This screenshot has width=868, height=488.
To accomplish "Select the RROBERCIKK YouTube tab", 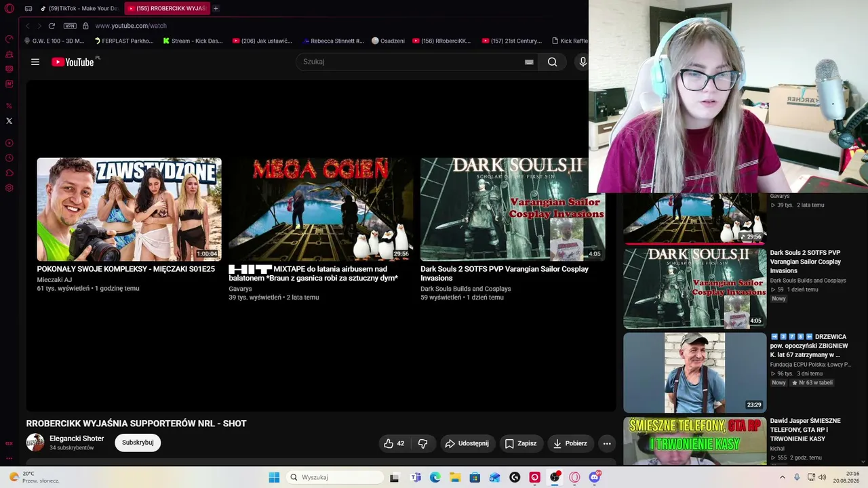I will 167,9.
